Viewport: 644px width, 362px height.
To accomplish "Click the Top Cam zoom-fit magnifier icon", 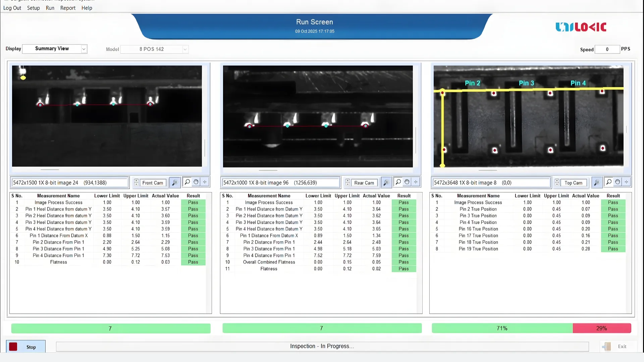I will [597, 182].
